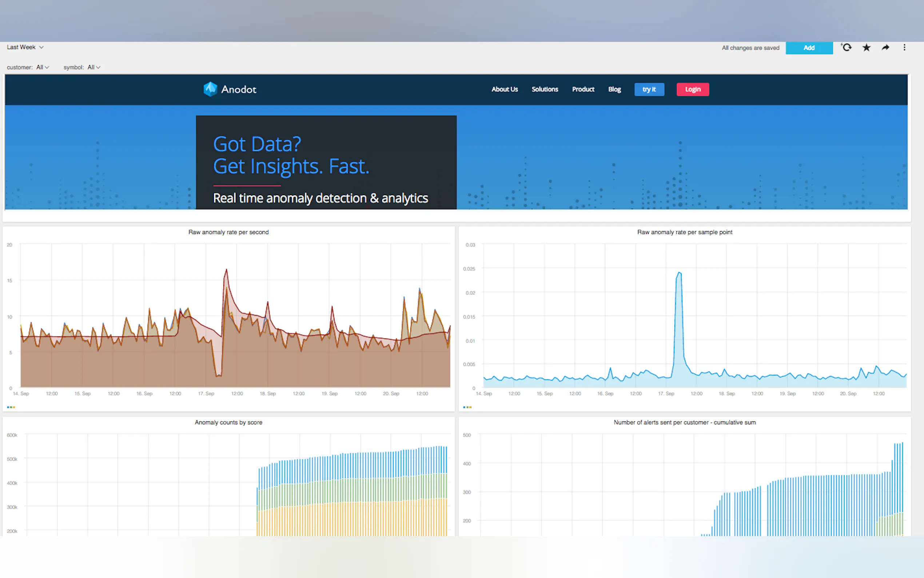Viewport: 924px width, 578px height.
Task: Click the Add button
Action: click(809, 48)
